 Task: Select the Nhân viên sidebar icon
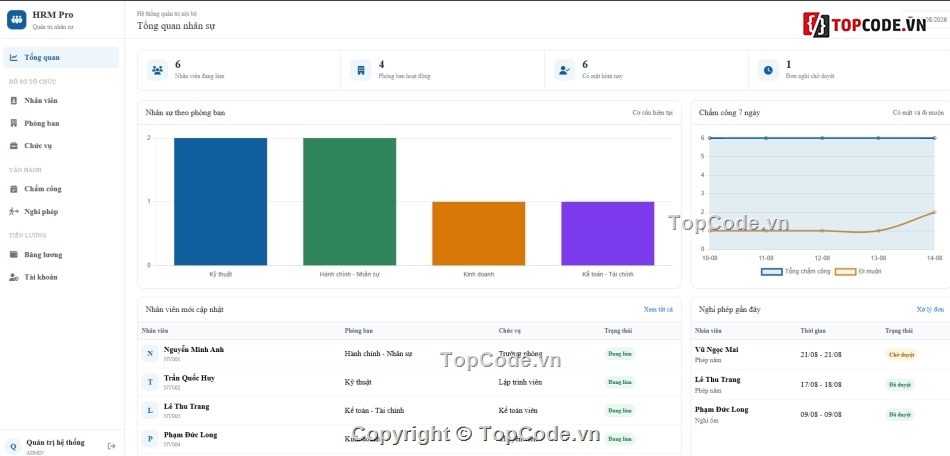pyautogui.click(x=14, y=101)
